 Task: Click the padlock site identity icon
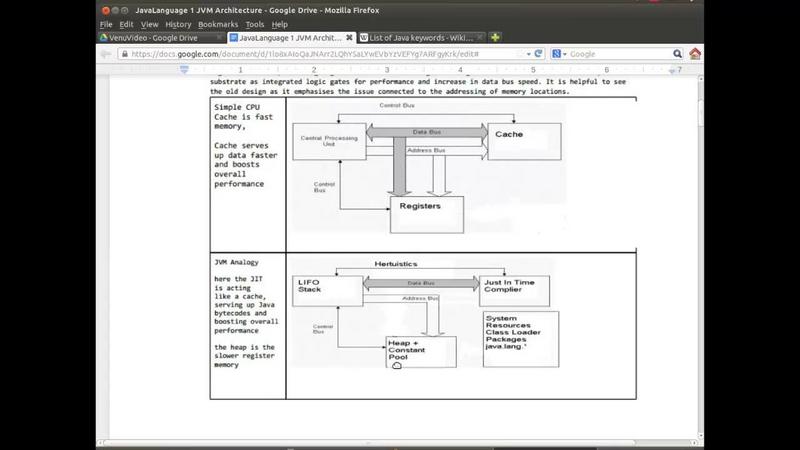click(x=124, y=54)
